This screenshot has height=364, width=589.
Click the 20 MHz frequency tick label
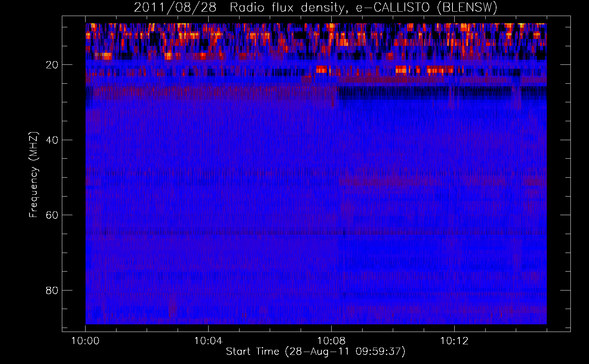click(x=52, y=65)
